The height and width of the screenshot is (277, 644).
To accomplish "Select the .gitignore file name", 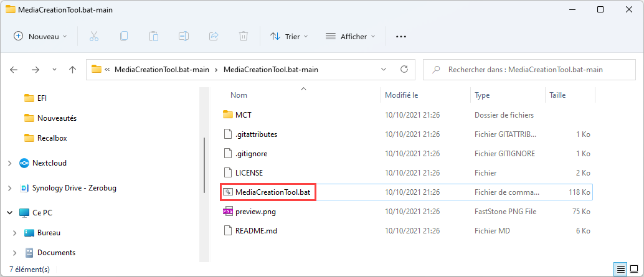I will [x=252, y=154].
